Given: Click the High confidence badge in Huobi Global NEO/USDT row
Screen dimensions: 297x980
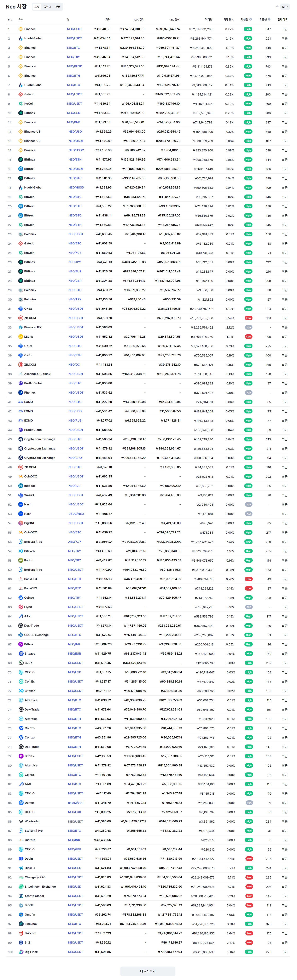Looking at the screenshot, I should (248, 38).
